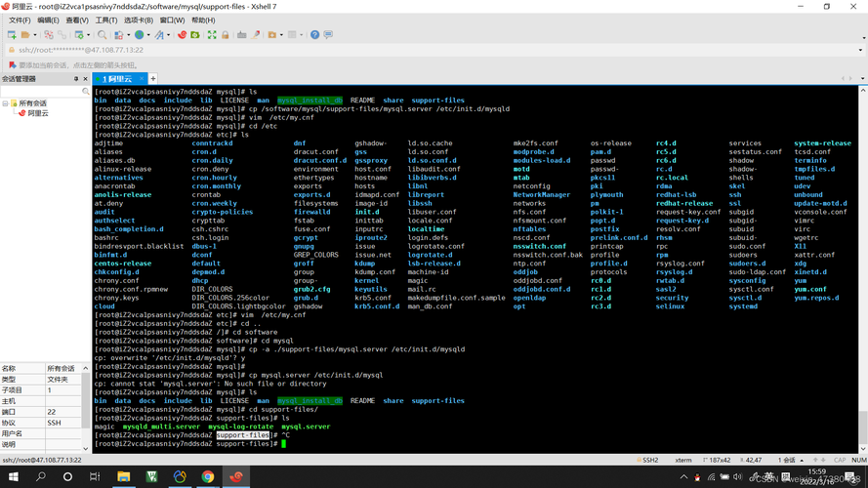The width and height of the screenshot is (868, 488).
Task: Click the globe encoding toolbar icon
Action: [x=139, y=34]
